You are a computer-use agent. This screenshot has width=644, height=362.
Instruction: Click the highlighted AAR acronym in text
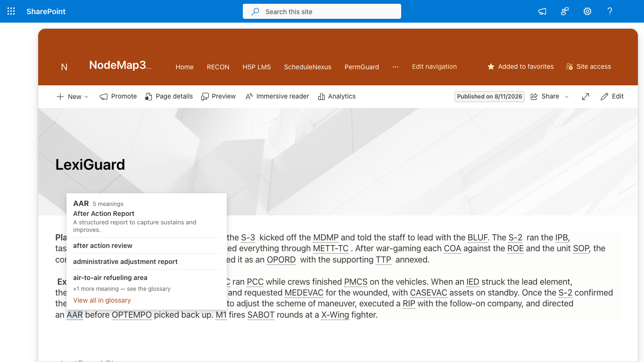click(x=74, y=315)
